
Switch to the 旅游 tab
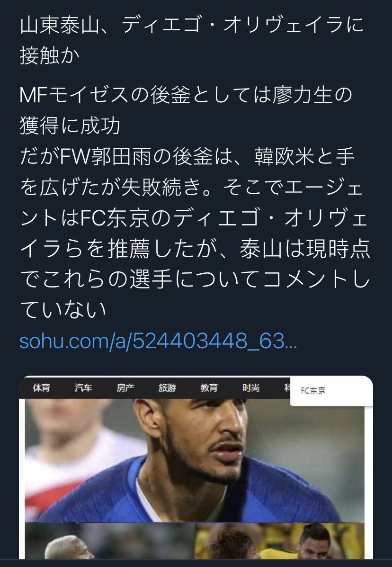tap(167, 388)
